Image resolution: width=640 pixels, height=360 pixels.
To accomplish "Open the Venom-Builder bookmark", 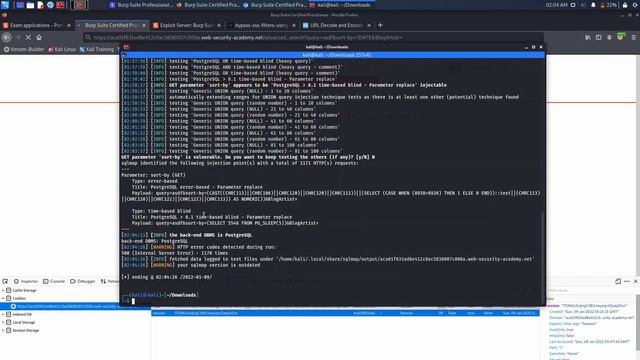I will point(24,49).
